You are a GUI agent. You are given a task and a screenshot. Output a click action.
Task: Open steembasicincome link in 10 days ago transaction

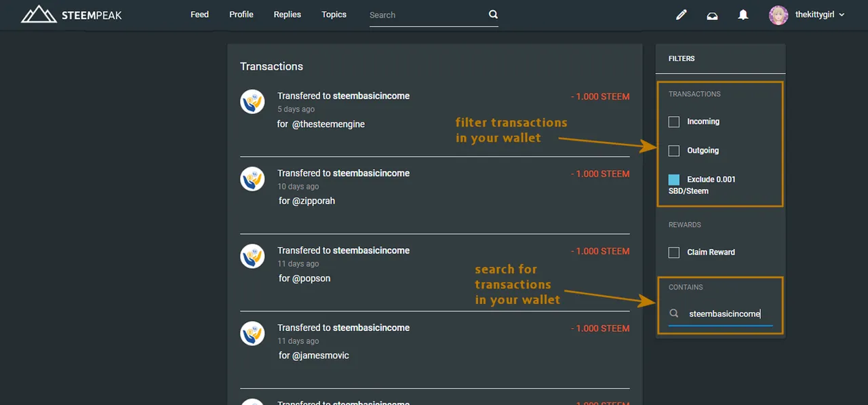coord(371,173)
